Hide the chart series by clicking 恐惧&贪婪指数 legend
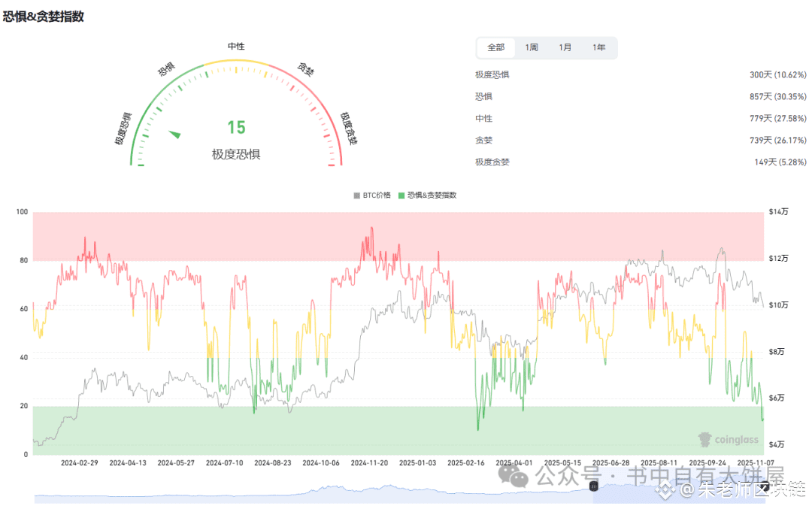 432,195
